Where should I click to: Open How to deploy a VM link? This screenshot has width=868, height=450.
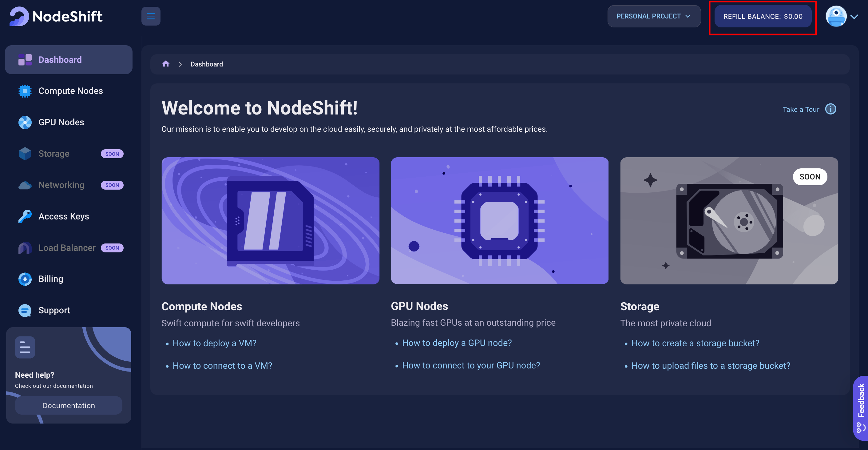pos(214,343)
